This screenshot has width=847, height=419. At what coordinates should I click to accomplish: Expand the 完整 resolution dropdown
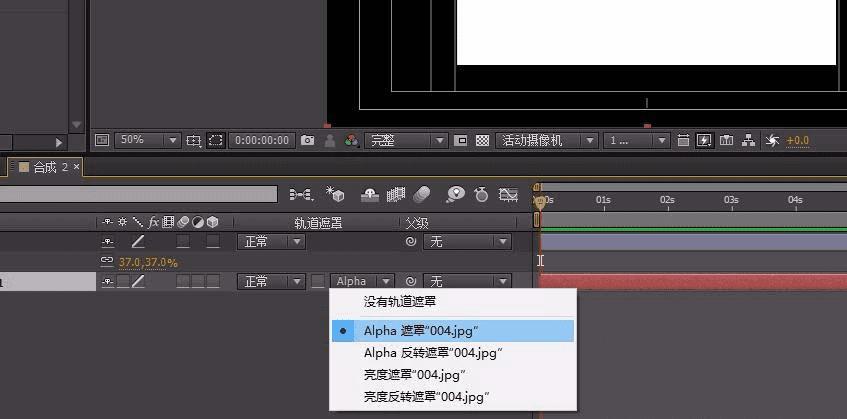(x=406, y=140)
